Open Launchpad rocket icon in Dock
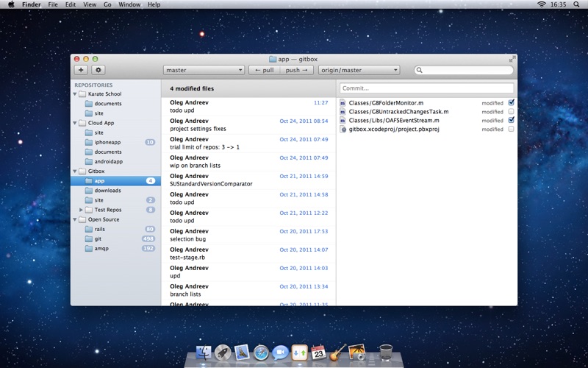 pyautogui.click(x=223, y=353)
